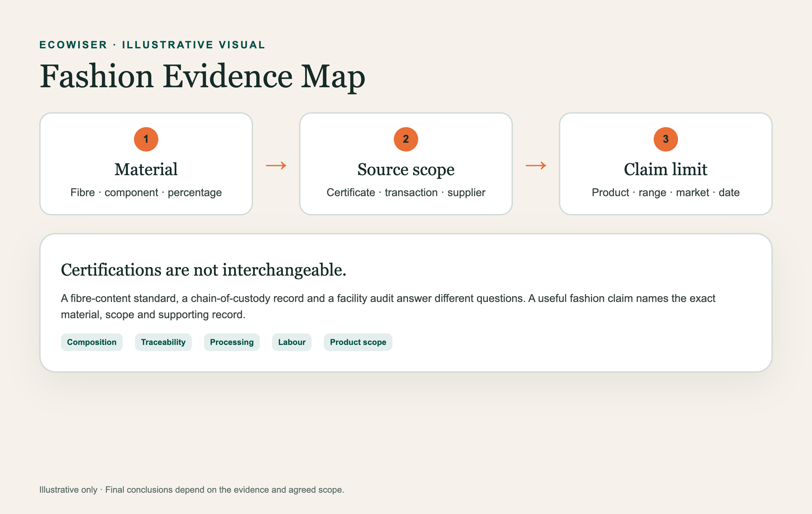Click the Processing tag

point(232,342)
